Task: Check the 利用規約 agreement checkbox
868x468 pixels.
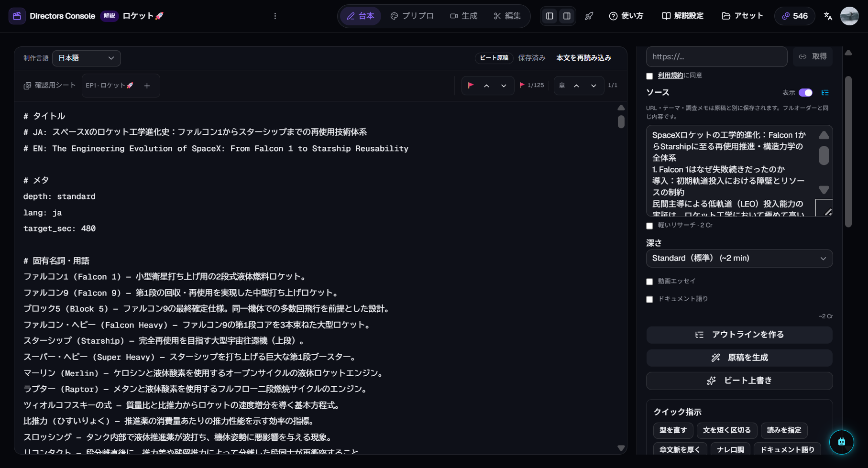Action: tap(649, 76)
